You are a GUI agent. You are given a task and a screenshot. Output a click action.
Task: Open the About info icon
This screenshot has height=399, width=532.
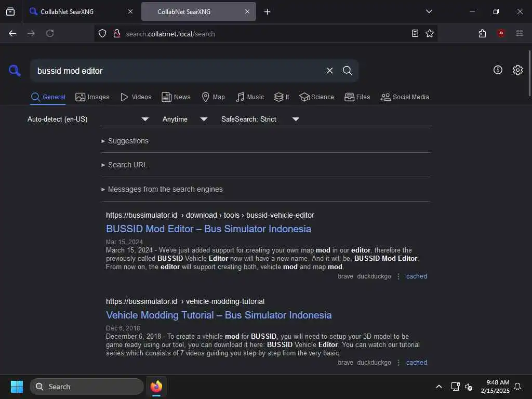point(497,70)
